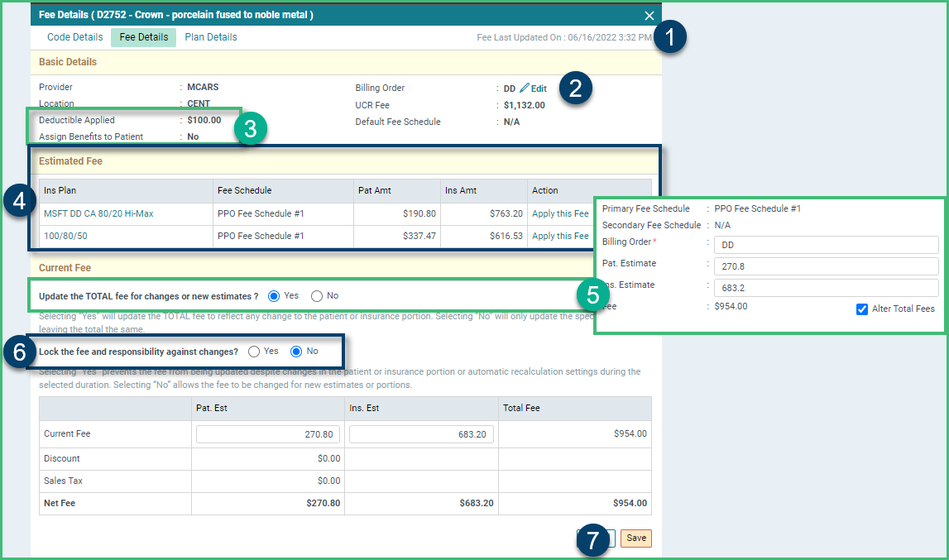Open the MSFT DD CA 80/20 Hi-Max plan link
This screenshot has height=560, width=949.
pos(98,213)
